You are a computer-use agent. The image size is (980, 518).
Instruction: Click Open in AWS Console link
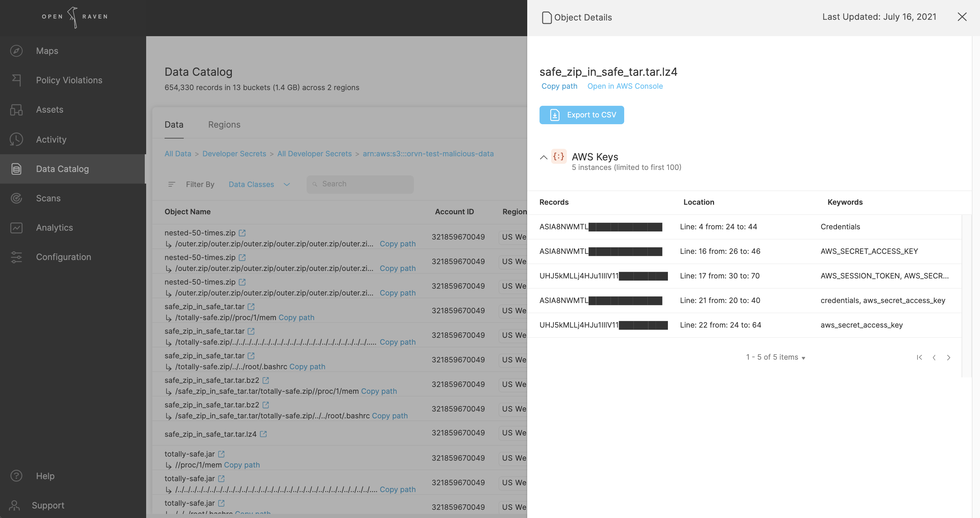tap(625, 86)
